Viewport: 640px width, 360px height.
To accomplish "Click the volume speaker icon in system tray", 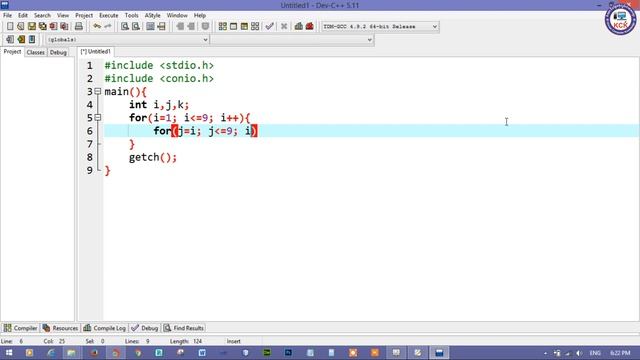I will 579,353.
